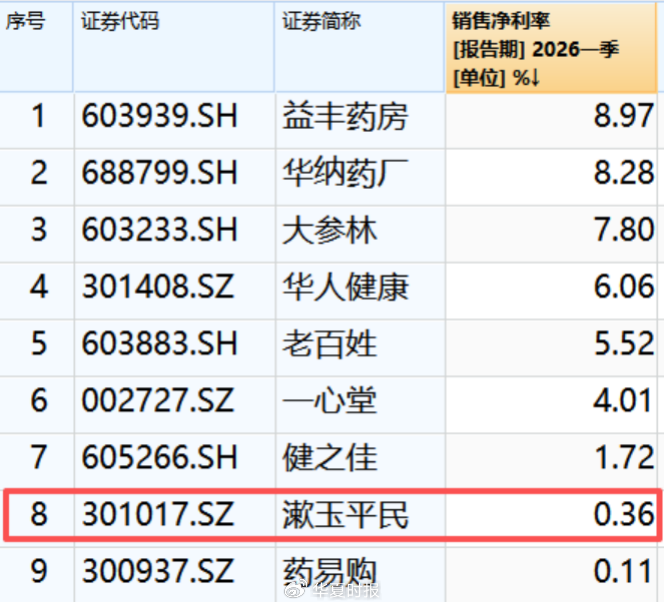The image size is (668, 606).
Task: Select row number 1 cell
Action: point(37,121)
